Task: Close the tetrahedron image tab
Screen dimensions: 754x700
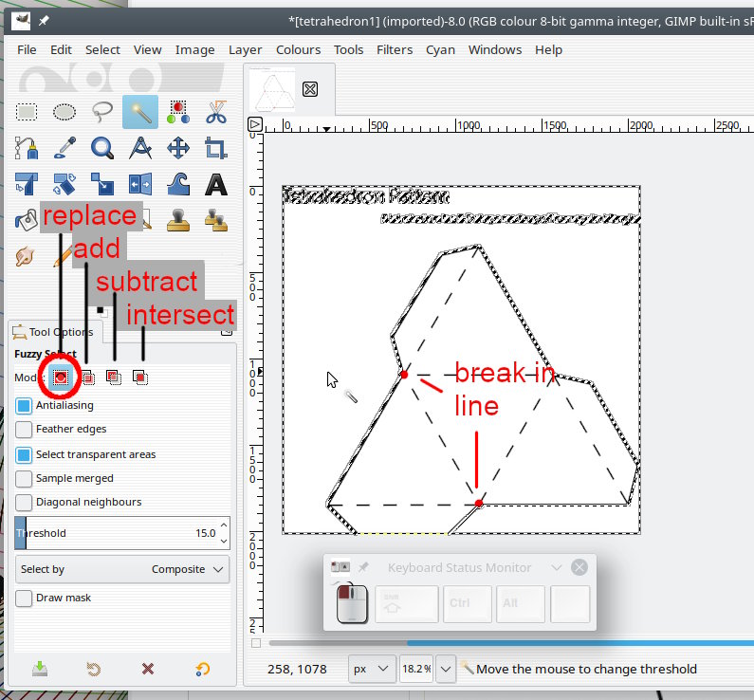Action: [x=310, y=89]
